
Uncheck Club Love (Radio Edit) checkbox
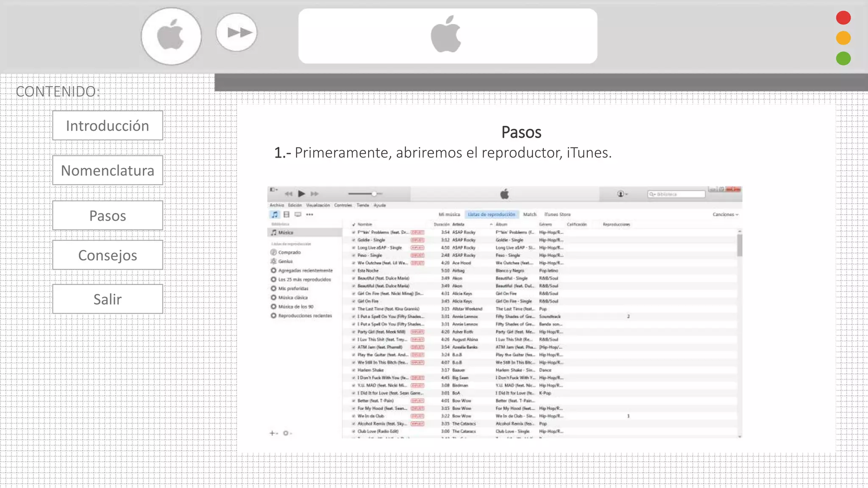click(x=353, y=431)
